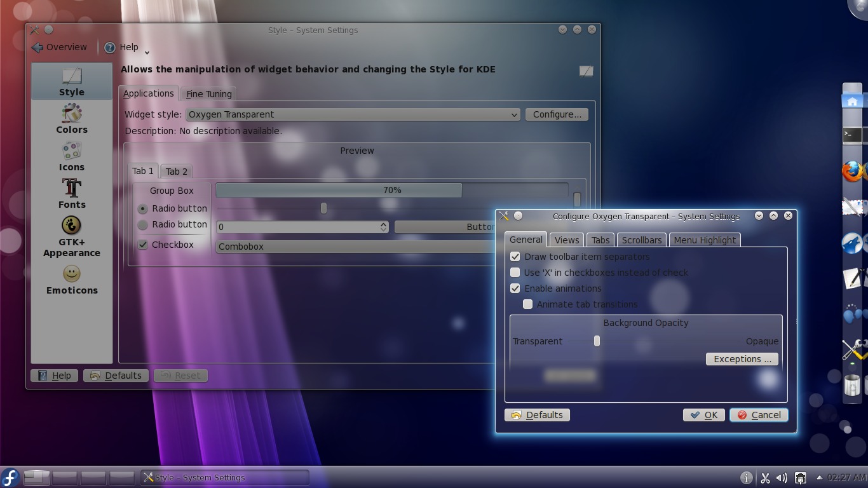
Task: Click the Home folder icon in the dock
Action: coord(852,101)
